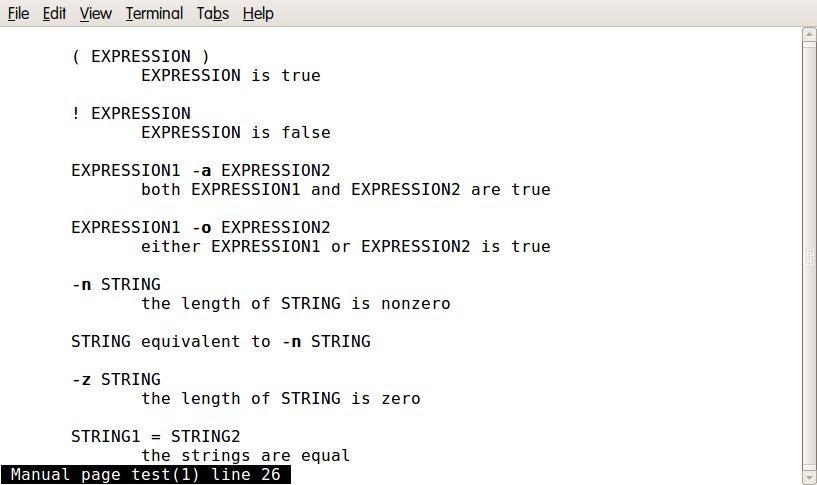Click the vertical scrollbar thumb grip
Image resolution: width=817 pixels, height=485 pixels.
pos(809,256)
